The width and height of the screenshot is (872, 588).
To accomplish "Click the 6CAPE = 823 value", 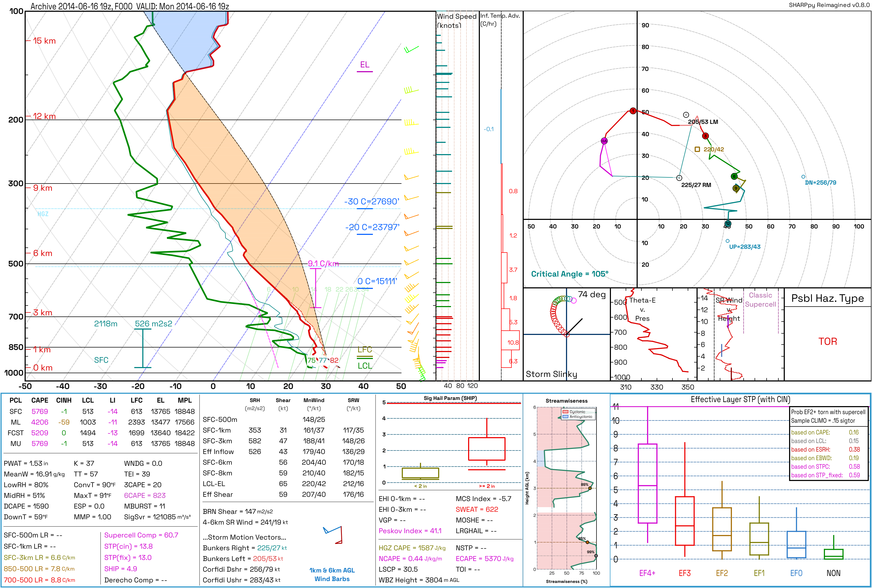I will point(145,495).
